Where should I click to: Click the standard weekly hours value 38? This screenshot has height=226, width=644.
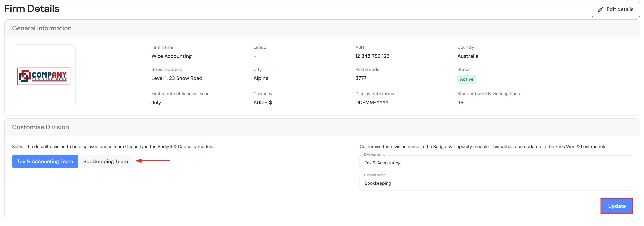coord(460,103)
